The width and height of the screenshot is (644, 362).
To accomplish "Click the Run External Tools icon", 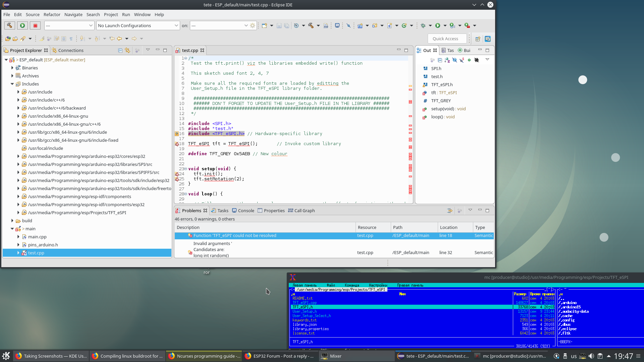I will [x=467, y=25].
